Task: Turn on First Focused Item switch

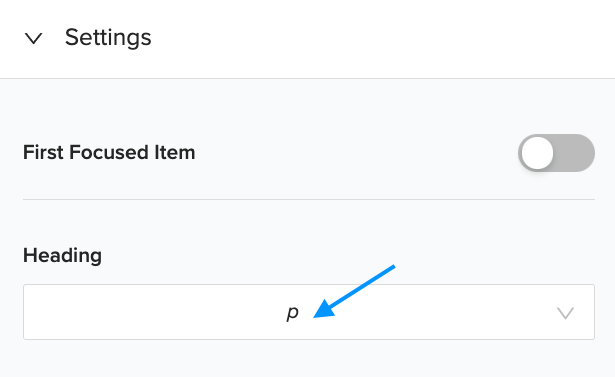Action: (x=556, y=153)
